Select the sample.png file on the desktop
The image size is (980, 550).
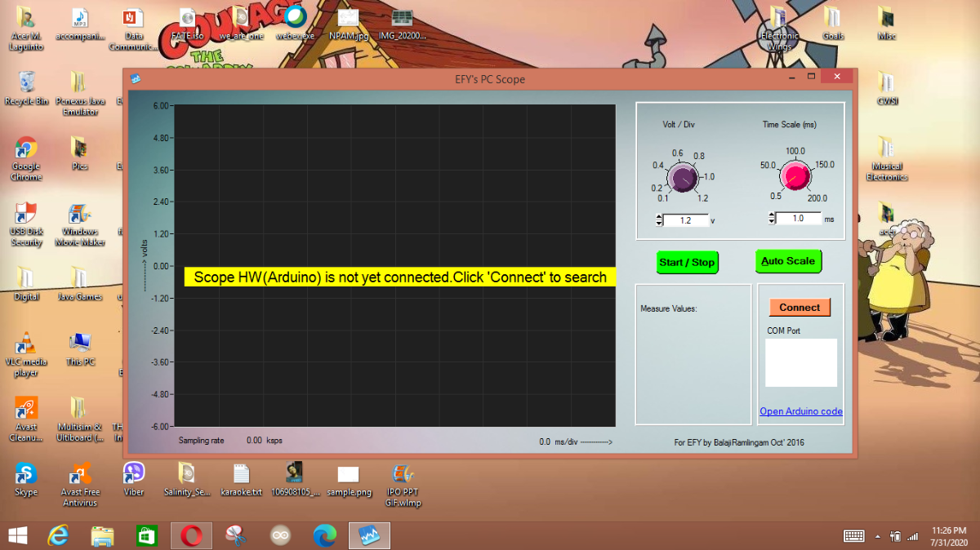349,480
